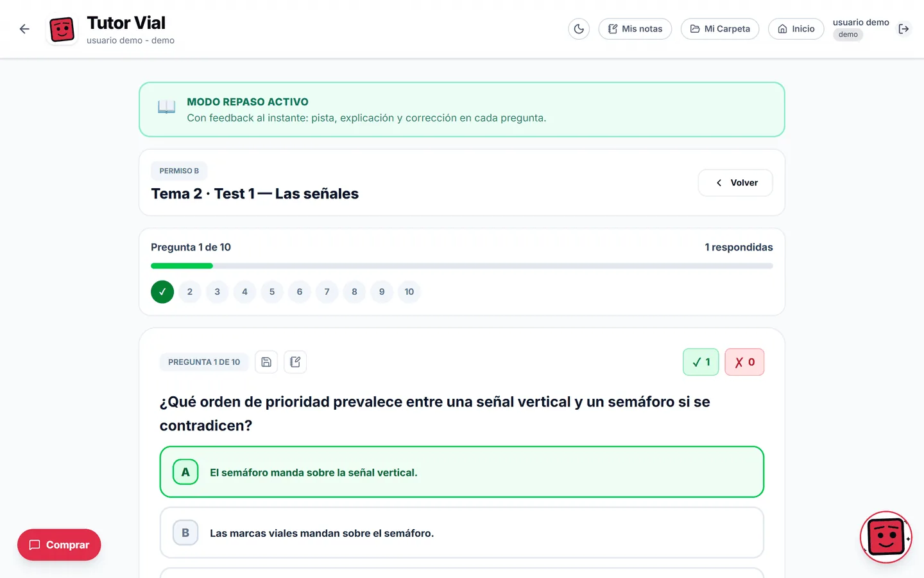Image resolution: width=924 pixels, height=578 pixels.
Task: Click the PERMISO B tag
Action: 179,171
